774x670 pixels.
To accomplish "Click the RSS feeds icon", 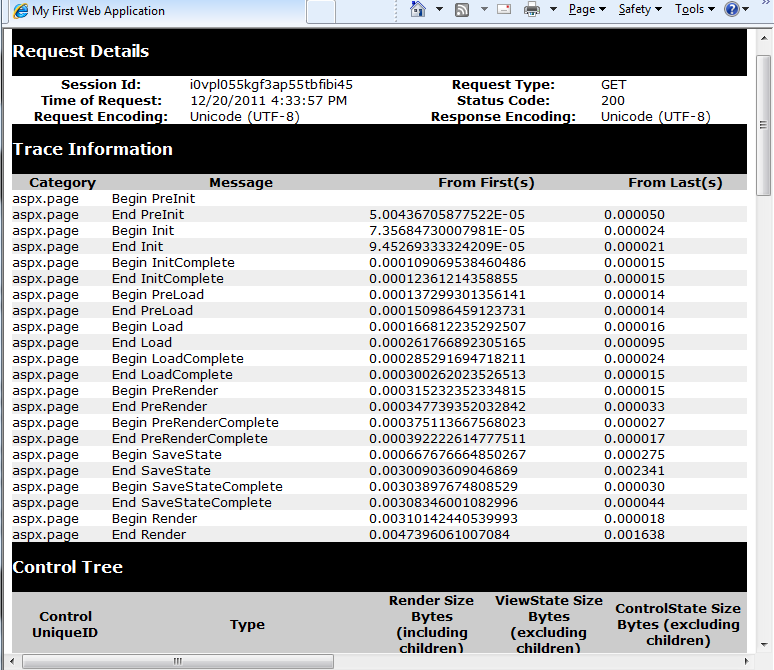I will tap(462, 9).
